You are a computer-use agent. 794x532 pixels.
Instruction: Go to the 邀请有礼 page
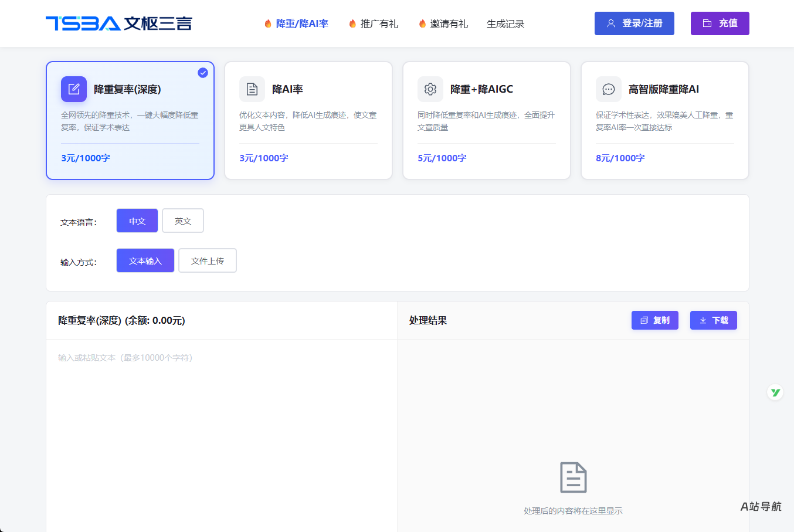(x=449, y=23)
